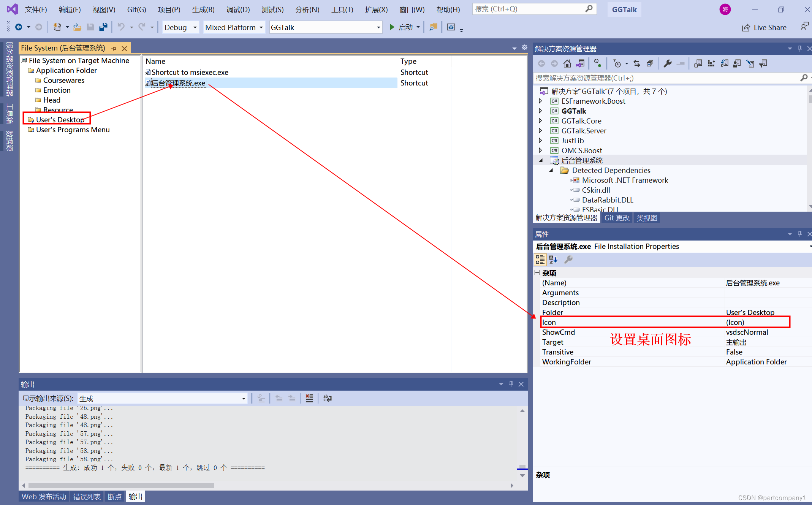Open the 生成(B) menu
Screen dimensions: 812x505
tap(203, 9)
